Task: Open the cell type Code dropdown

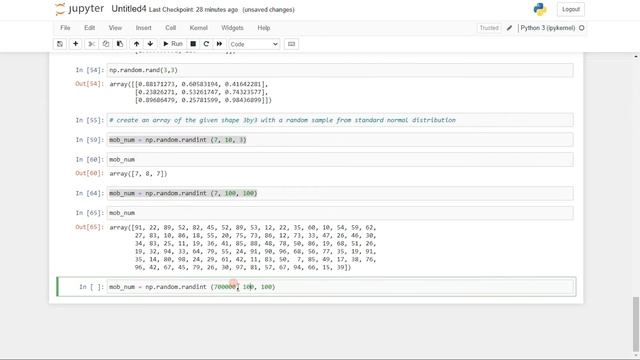Action: 254,44
